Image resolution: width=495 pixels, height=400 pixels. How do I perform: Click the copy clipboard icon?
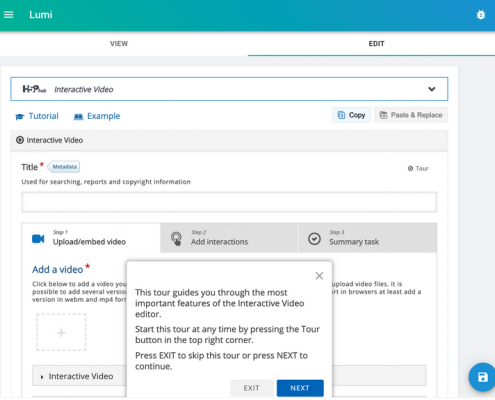coord(341,115)
